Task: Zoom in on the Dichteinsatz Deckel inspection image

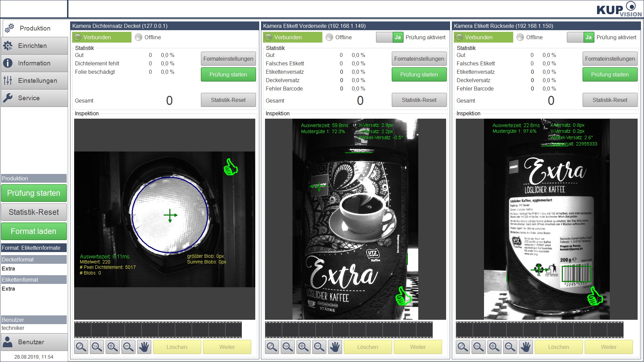Action: pyautogui.click(x=113, y=347)
